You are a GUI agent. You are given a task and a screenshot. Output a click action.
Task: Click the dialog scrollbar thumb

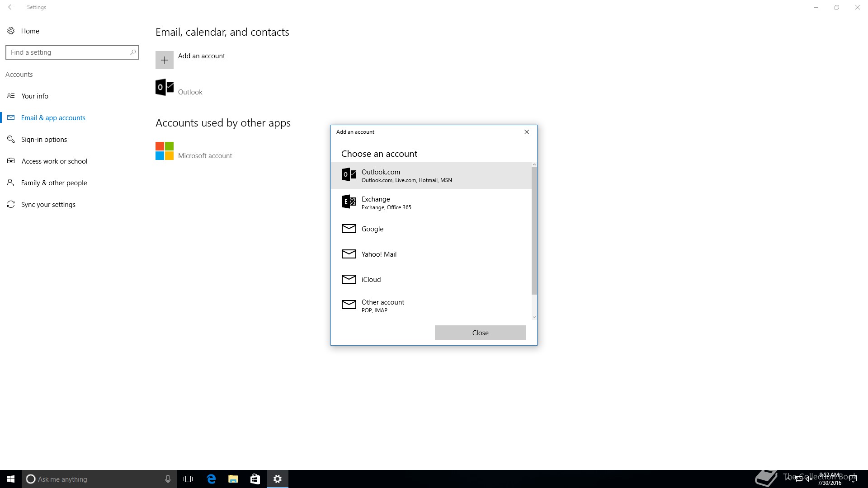534,231
